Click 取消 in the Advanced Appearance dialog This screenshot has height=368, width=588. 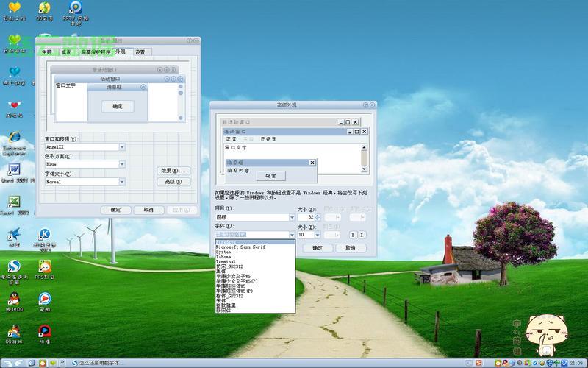(350, 248)
